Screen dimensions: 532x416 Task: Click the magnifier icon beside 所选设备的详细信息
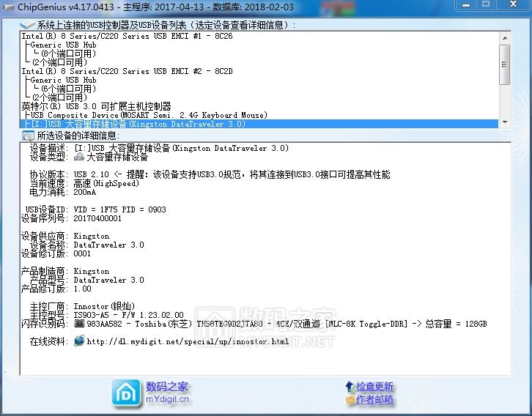[28, 135]
